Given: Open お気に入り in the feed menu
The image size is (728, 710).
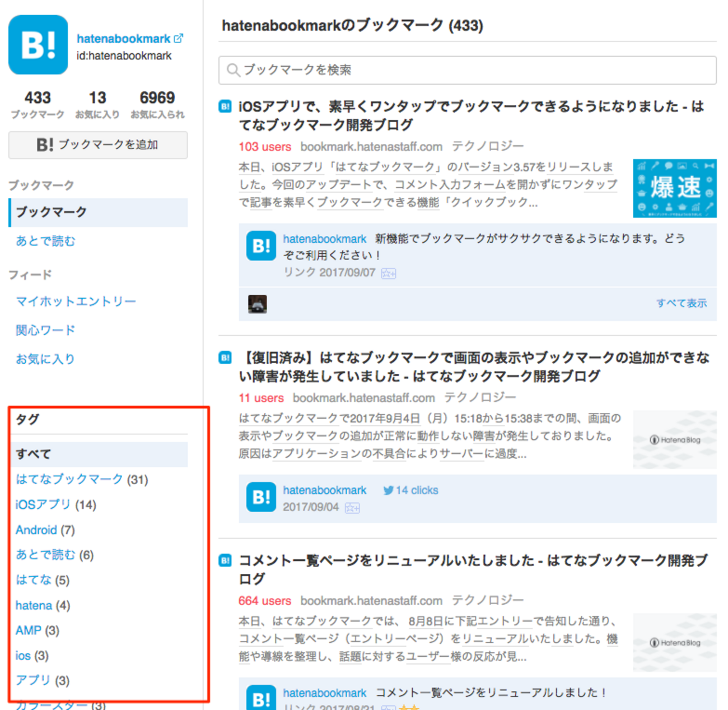Looking at the screenshot, I should (x=45, y=359).
